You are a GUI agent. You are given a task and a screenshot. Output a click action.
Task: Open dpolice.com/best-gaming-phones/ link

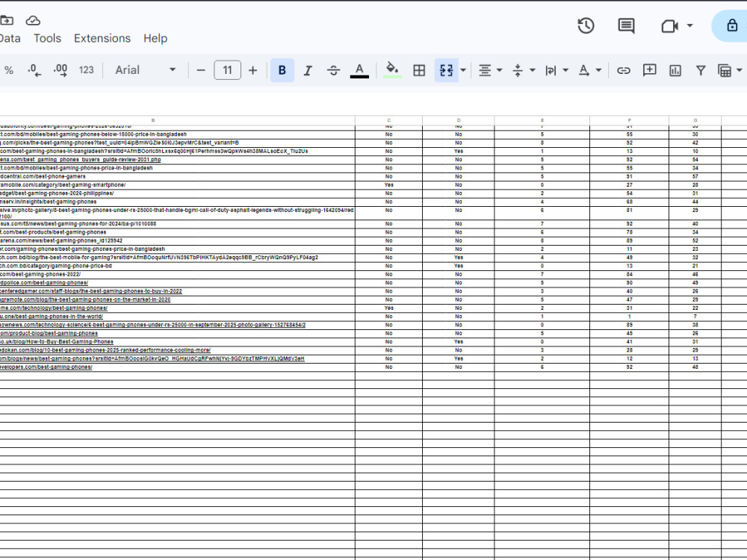pyautogui.click(x=44, y=283)
